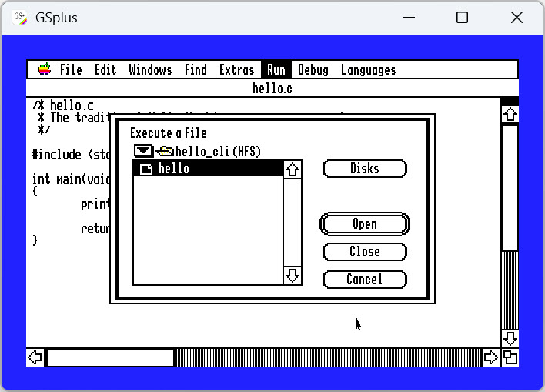
Task: Click the file list scrollbar track
Action: pos(293,223)
